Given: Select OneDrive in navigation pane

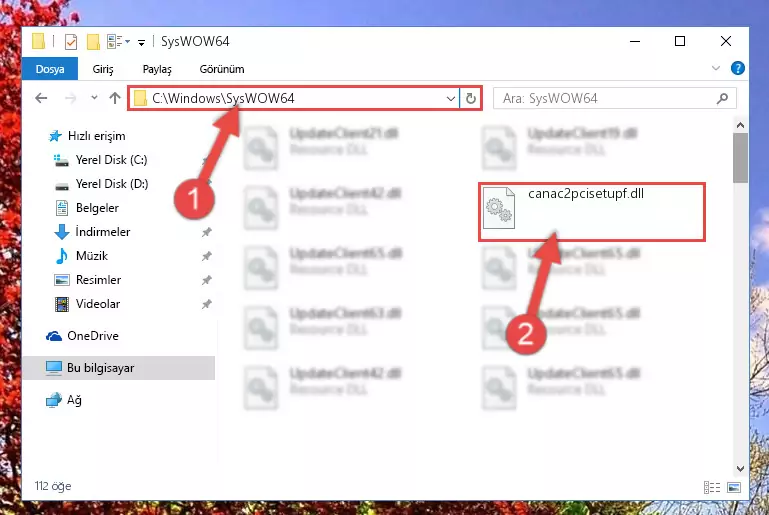Looking at the screenshot, I should pyautogui.click(x=93, y=336).
